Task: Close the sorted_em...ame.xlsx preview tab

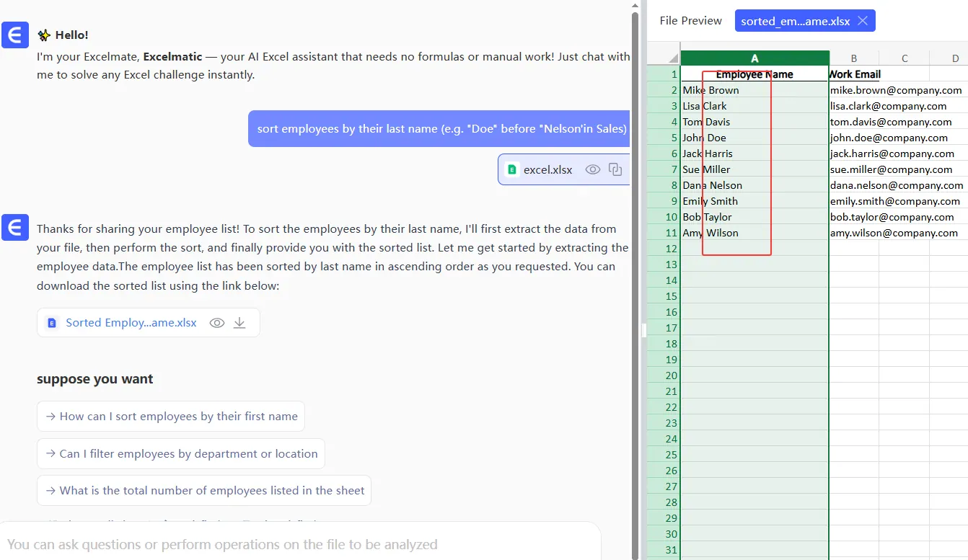Action: tap(863, 21)
